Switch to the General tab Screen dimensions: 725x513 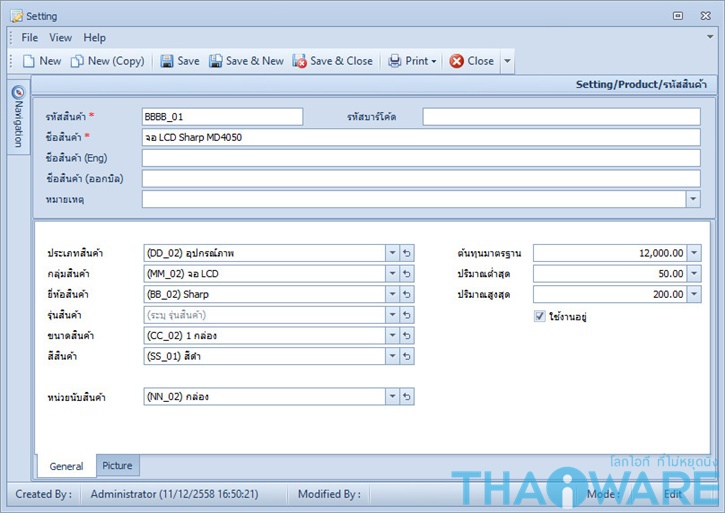pos(66,466)
